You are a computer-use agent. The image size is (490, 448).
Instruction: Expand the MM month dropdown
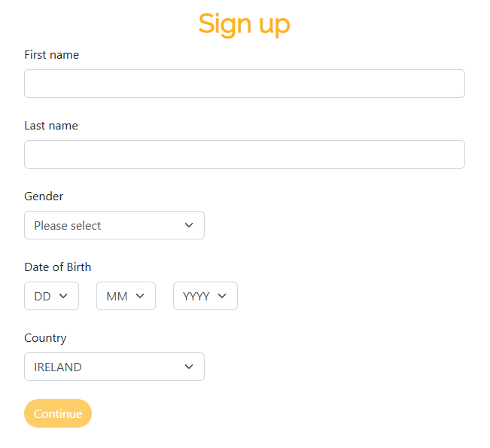point(126,296)
